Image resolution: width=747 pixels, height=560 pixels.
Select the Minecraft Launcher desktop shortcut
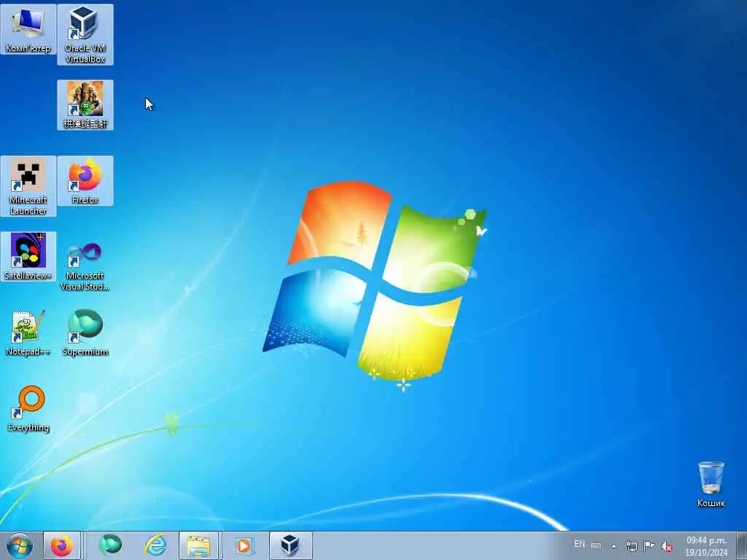coord(28,186)
